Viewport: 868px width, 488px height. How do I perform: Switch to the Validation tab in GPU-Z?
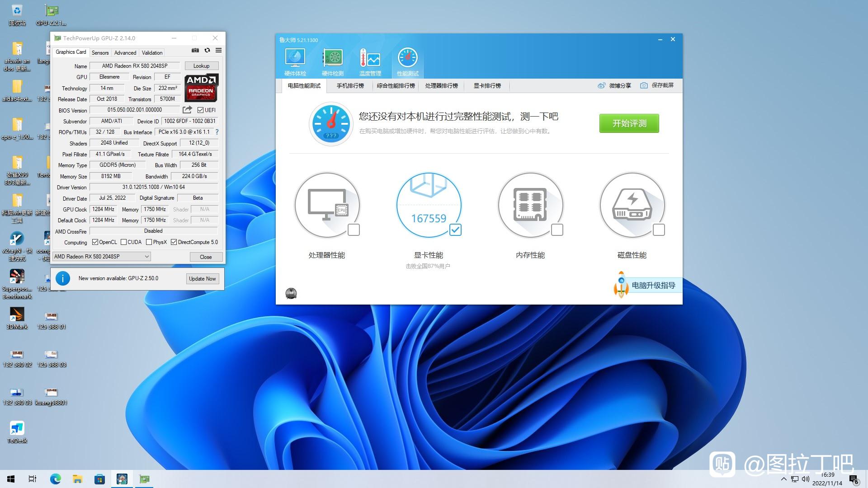[x=152, y=53]
